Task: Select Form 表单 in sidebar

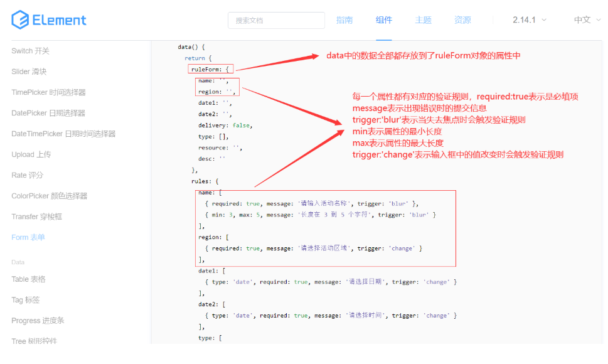Action: coord(28,237)
